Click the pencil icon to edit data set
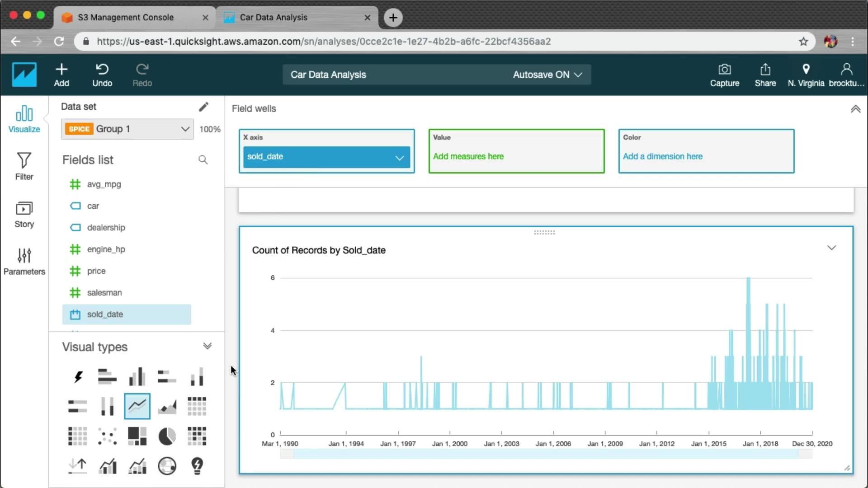Viewport: 868px width, 488px height. (x=203, y=107)
